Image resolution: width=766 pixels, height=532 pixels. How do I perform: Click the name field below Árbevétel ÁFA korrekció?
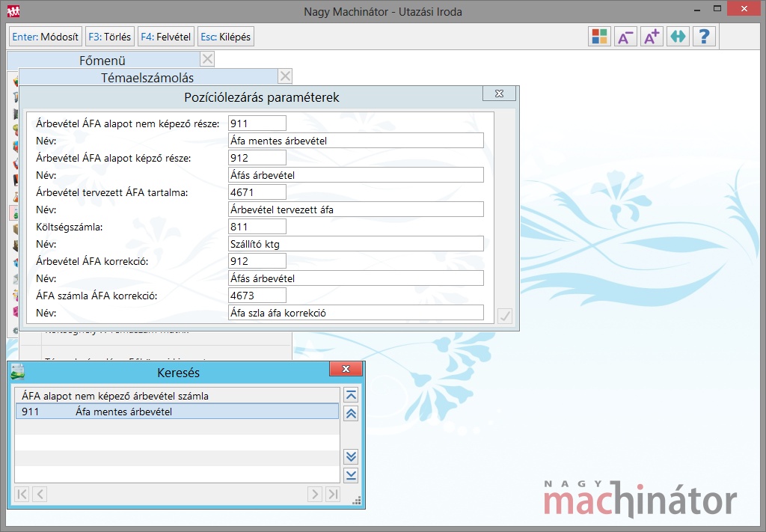click(355, 278)
